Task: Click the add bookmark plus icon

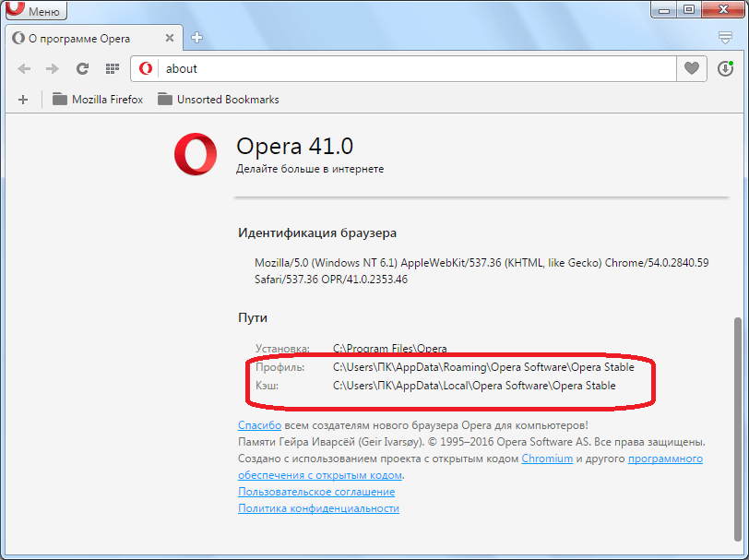Action: [x=23, y=100]
